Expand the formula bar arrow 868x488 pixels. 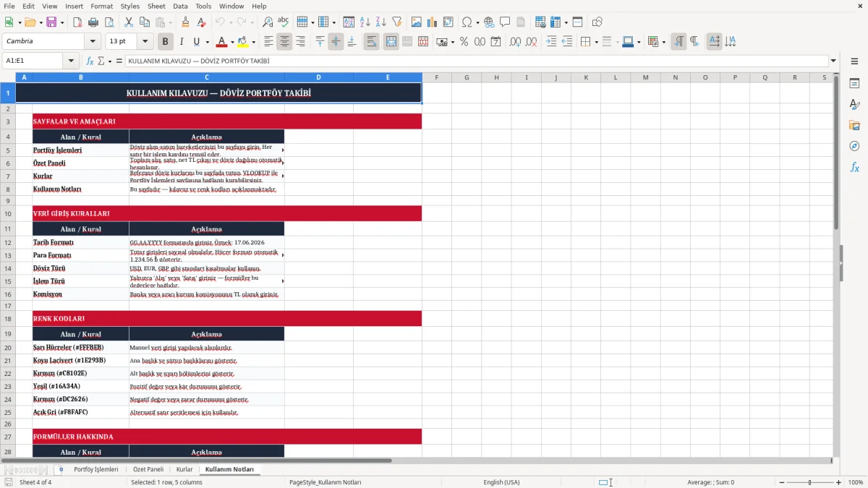click(x=833, y=61)
